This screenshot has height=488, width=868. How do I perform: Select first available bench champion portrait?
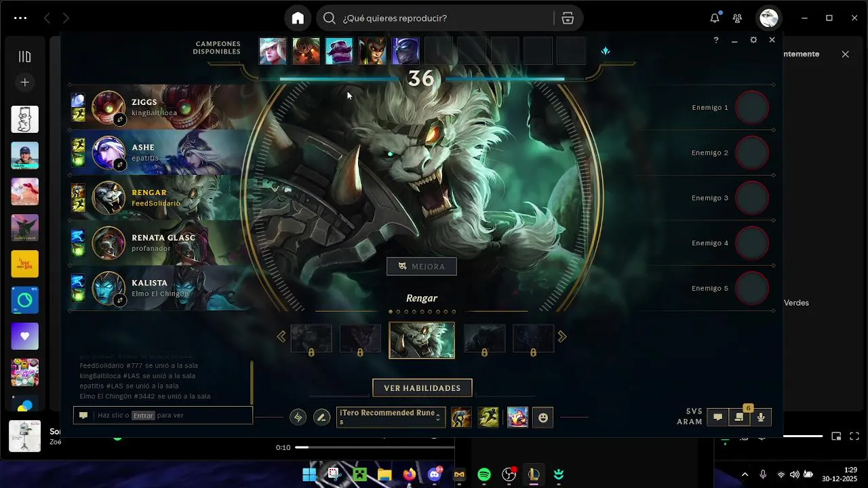pyautogui.click(x=273, y=51)
